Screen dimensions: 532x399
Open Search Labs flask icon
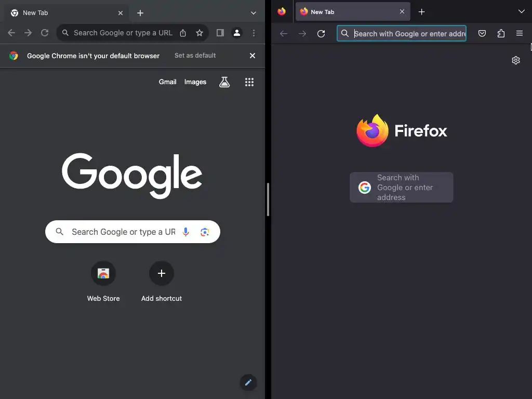click(224, 82)
